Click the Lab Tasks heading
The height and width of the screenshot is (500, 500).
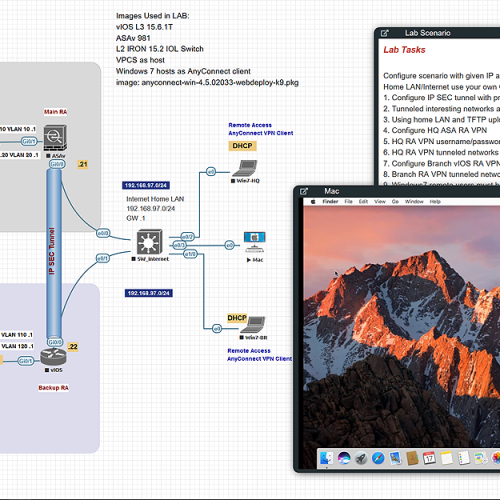click(404, 50)
